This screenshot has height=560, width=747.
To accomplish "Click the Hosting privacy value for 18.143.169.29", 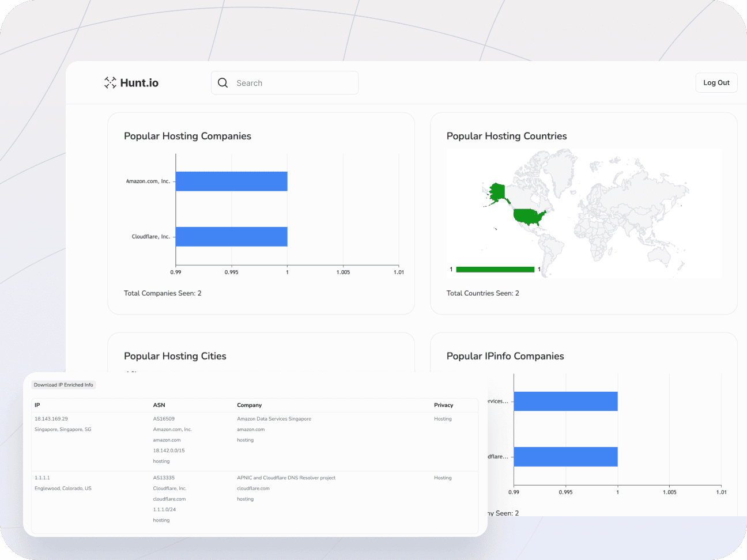I will coord(443,419).
